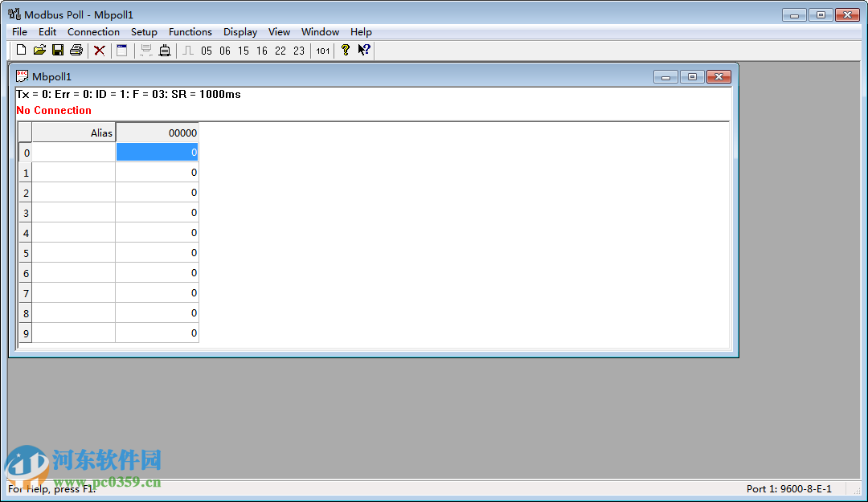Open the Window menu

320,31
